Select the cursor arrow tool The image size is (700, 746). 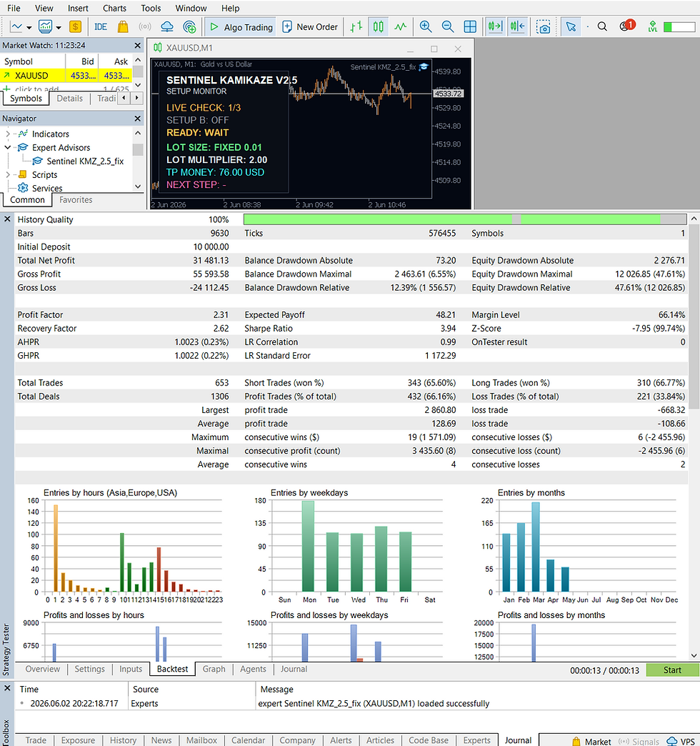click(x=571, y=26)
